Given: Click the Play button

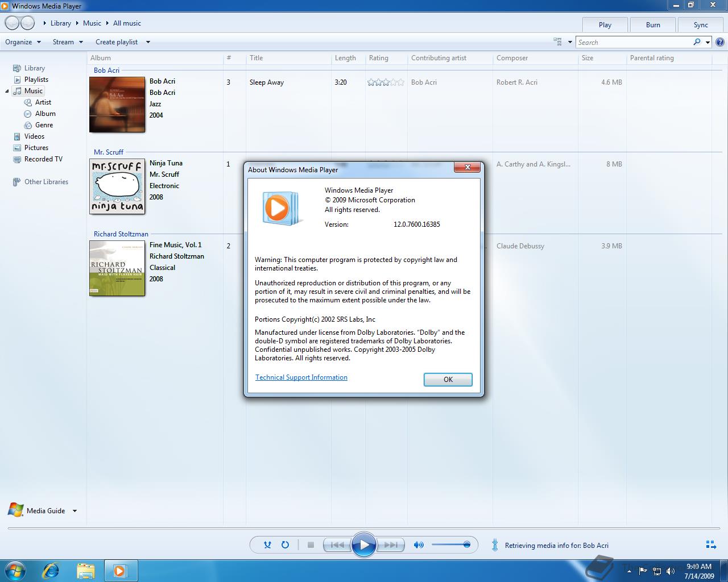Looking at the screenshot, I should tap(364, 545).
